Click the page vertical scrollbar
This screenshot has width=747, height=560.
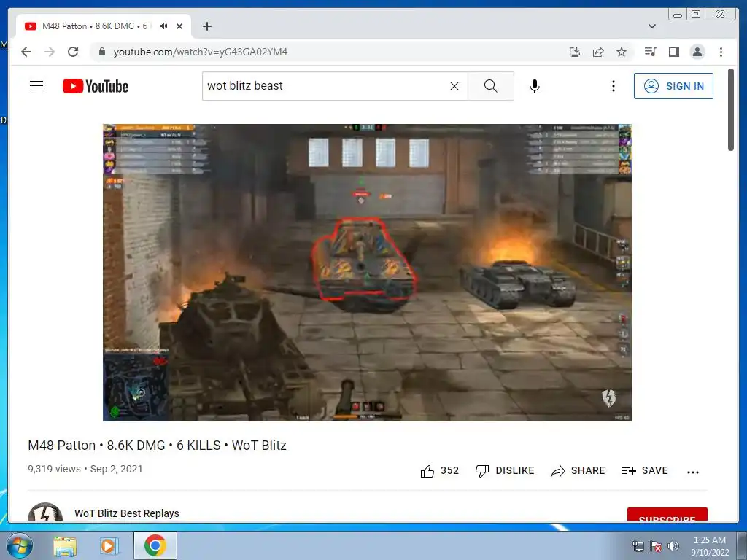[x=731, y=110]
